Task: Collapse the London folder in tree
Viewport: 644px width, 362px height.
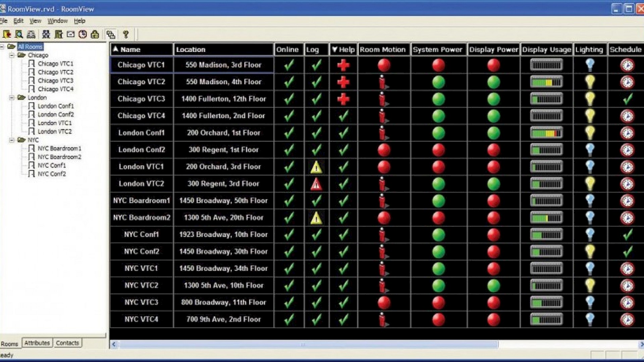Action: [12, 98]
